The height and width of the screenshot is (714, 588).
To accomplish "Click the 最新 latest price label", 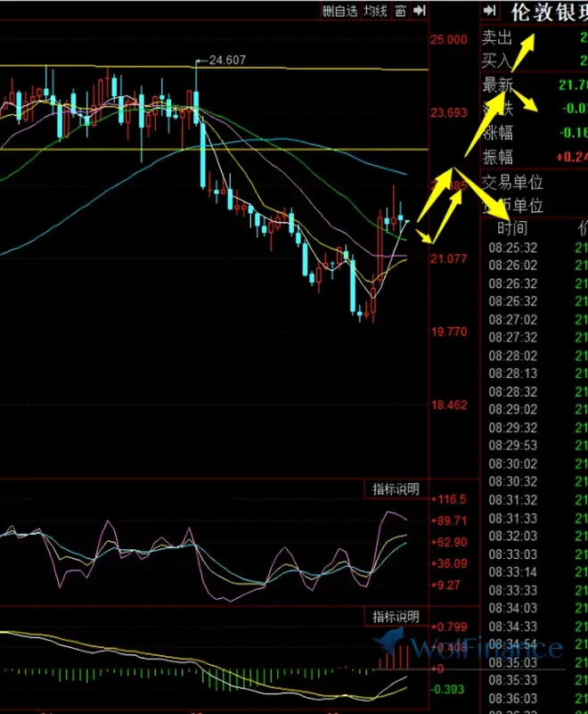I will pyautogui.click(x=497, y=85).
